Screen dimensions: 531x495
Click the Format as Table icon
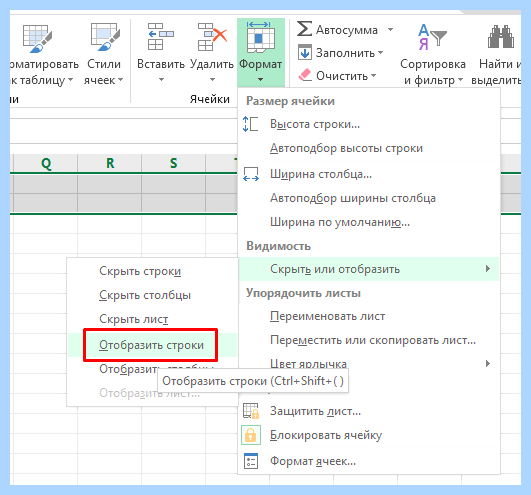click(x=37, y=38)
